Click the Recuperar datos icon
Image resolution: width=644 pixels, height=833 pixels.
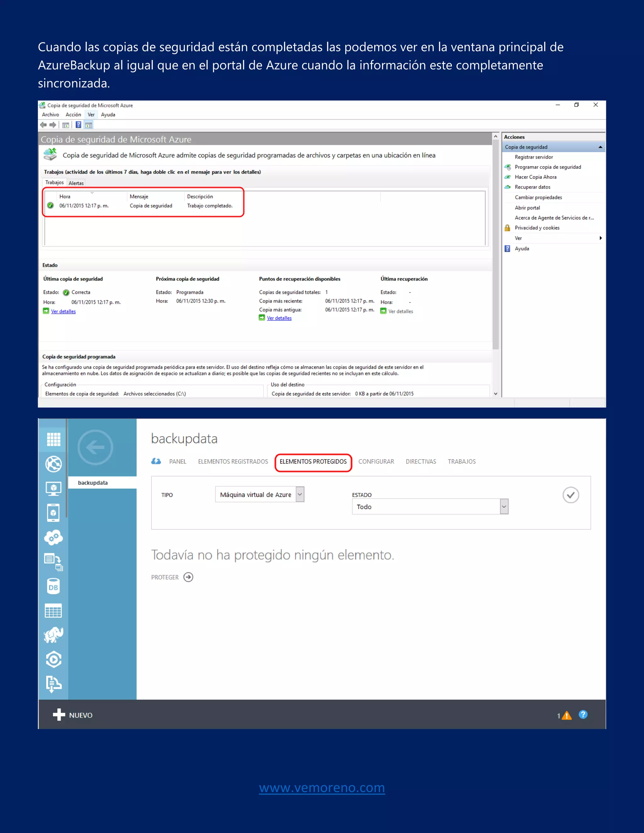click(x=508, y=187)
